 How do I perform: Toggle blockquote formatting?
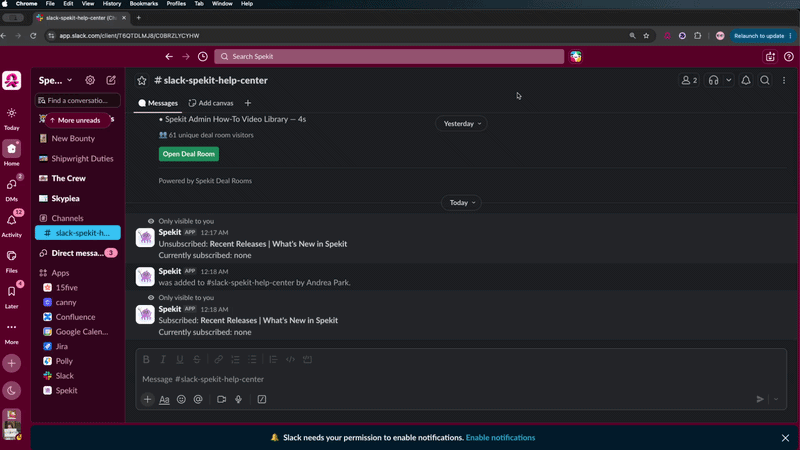[x=273, y=359]
